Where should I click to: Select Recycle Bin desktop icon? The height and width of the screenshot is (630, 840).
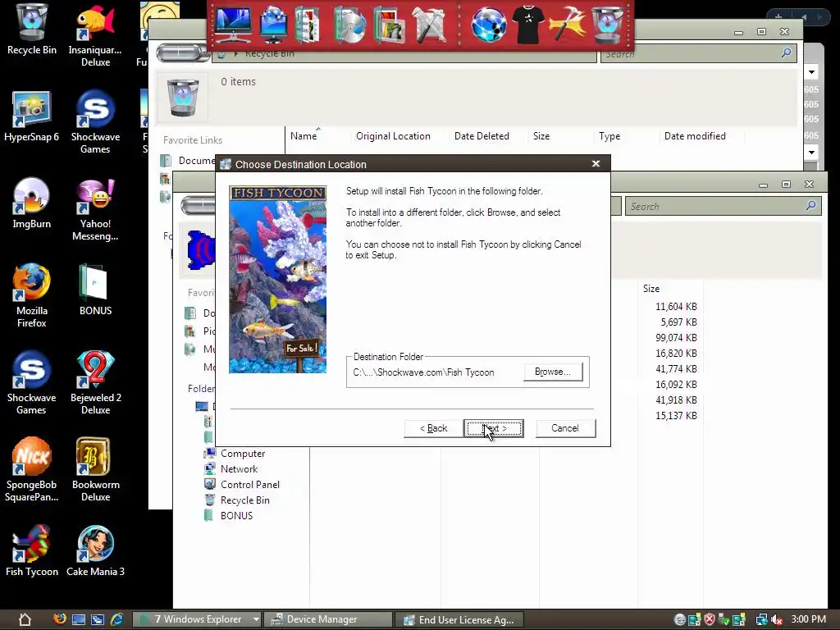point(32,30)
